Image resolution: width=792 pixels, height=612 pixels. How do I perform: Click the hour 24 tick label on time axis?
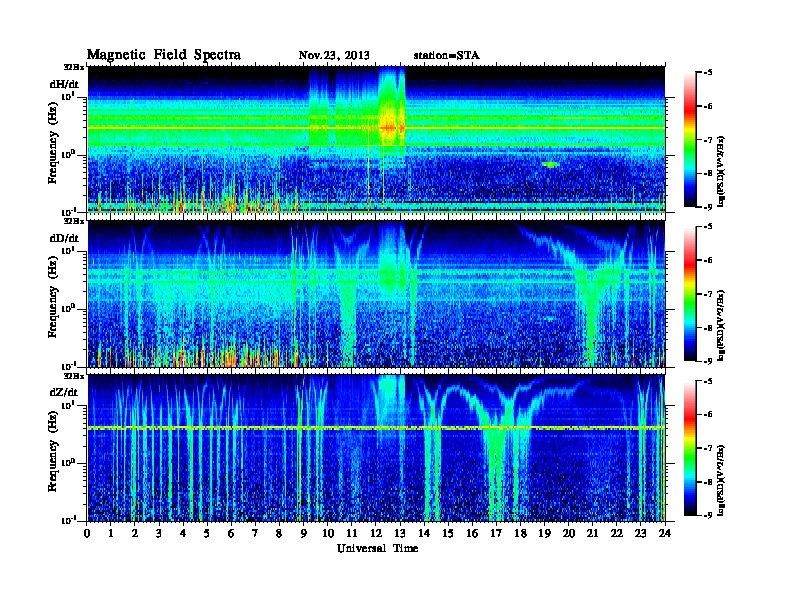pyautogui.click(x=665, y=534)
